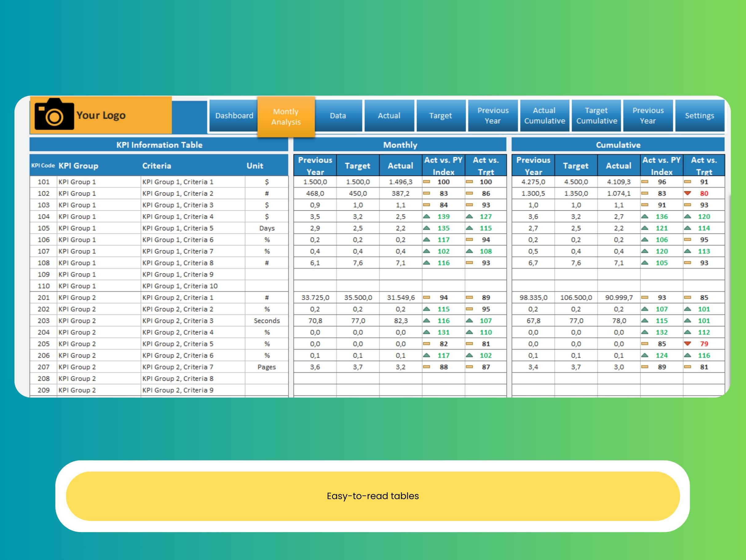Click the green triangle for KPI 203 monthly index

[x=428, y=320]
